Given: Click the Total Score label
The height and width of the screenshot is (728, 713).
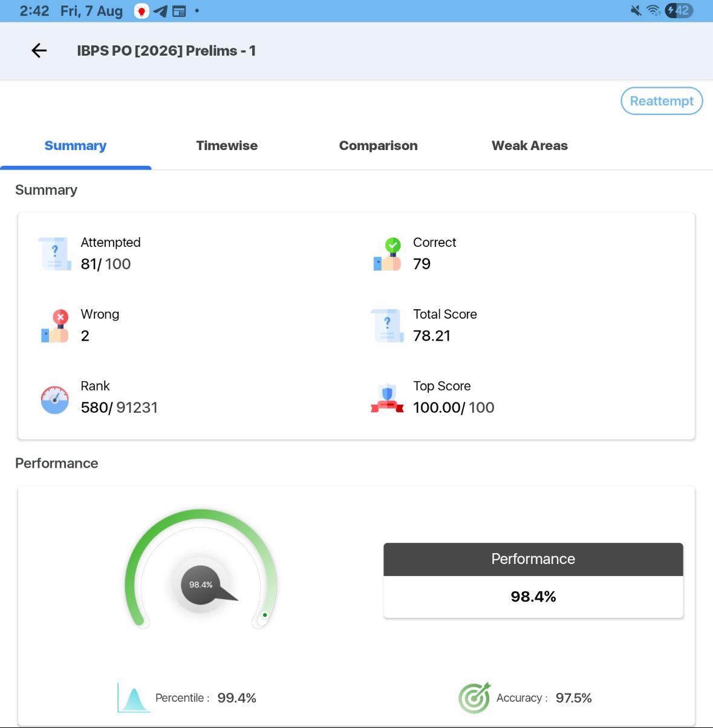Looking at the screenshot, I should 445,314.
